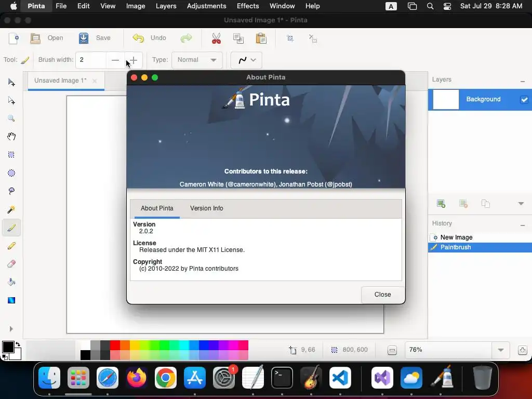
Task: Select the Lasso Select tool
Action: click(11, 191)
